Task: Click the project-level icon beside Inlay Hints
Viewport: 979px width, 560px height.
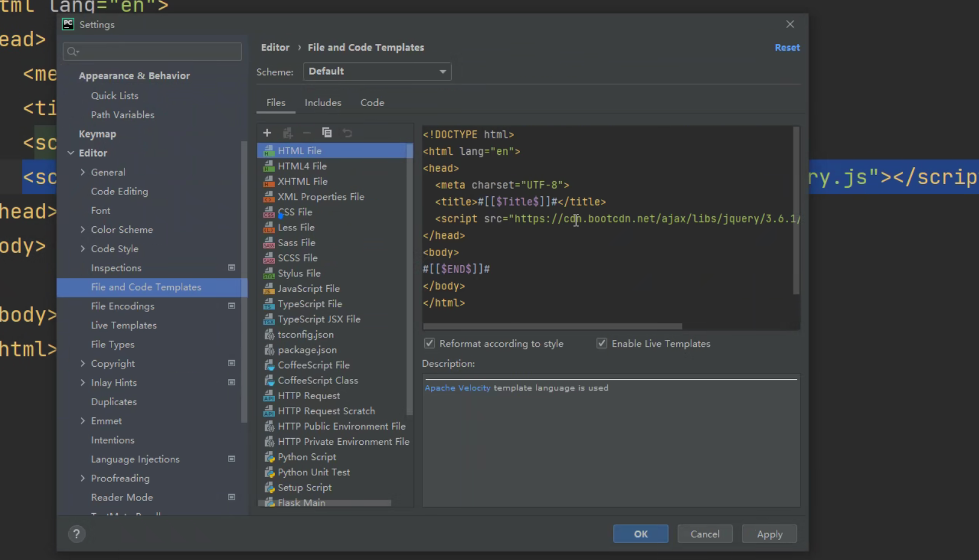Action: (232, 383)
